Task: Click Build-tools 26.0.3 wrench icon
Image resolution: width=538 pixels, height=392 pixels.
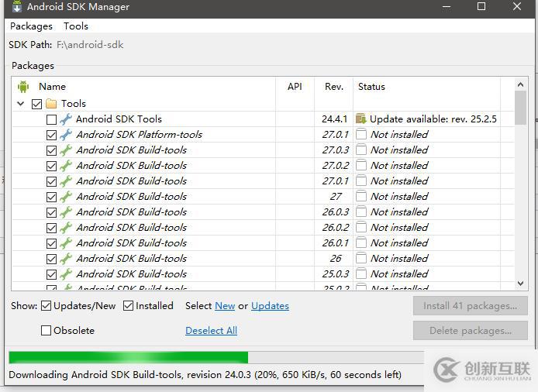Action: 66,212
